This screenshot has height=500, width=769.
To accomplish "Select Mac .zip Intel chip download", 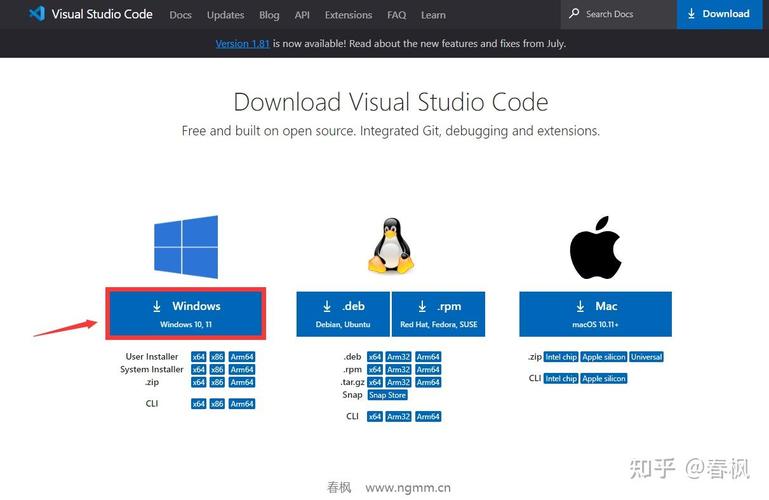I will [561, 357].
